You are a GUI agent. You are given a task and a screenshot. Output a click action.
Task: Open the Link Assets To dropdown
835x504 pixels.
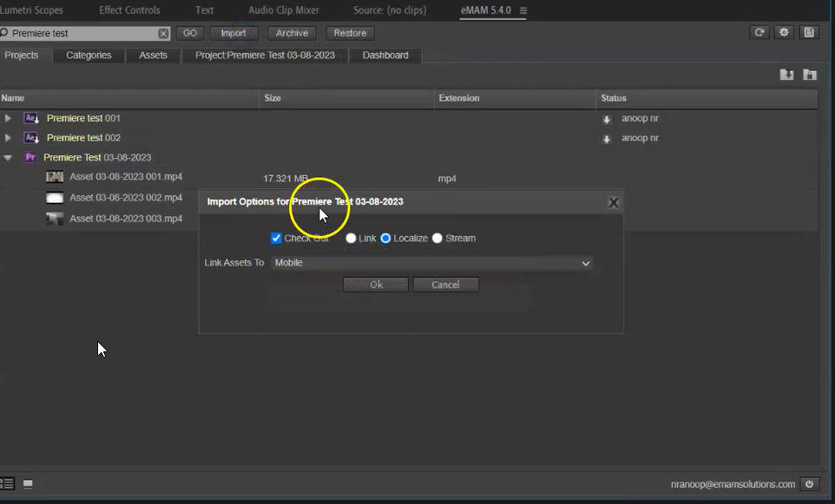tap(432, 263)
